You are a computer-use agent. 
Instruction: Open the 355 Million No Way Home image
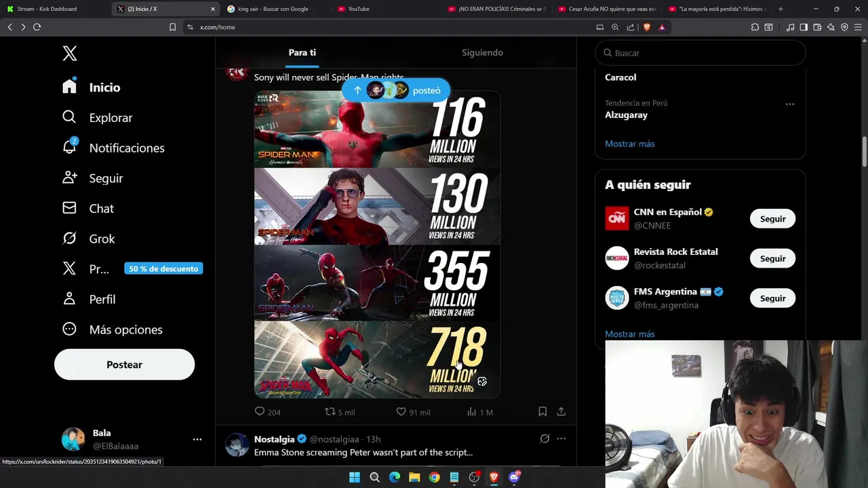377,283
